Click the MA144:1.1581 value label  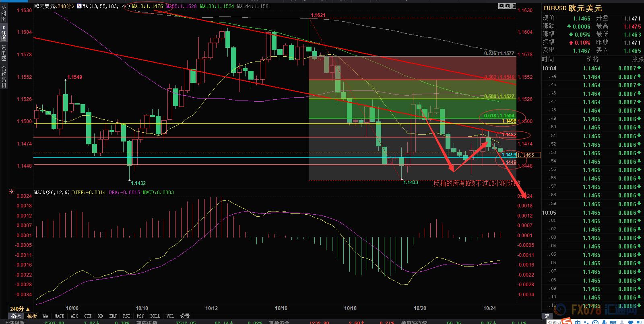click(x=254, y=6)
